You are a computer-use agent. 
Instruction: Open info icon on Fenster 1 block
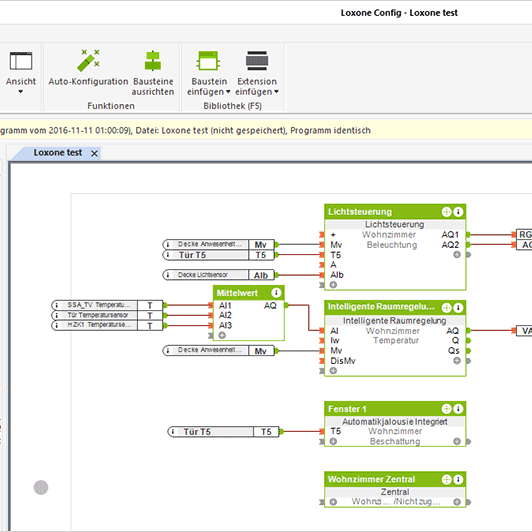(x=458, y=409)
